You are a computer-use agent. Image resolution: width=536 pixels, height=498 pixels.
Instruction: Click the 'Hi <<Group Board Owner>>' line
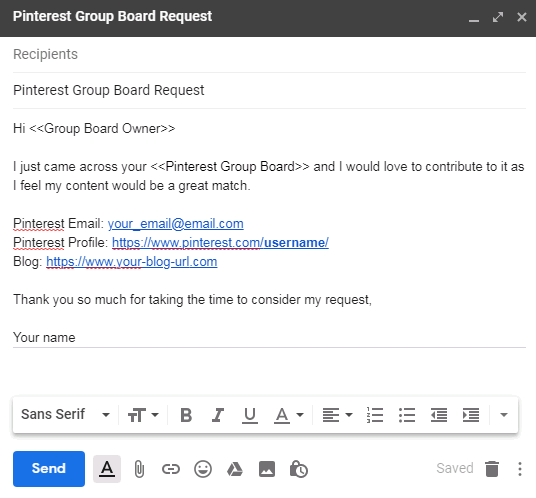tap(94, 129)
